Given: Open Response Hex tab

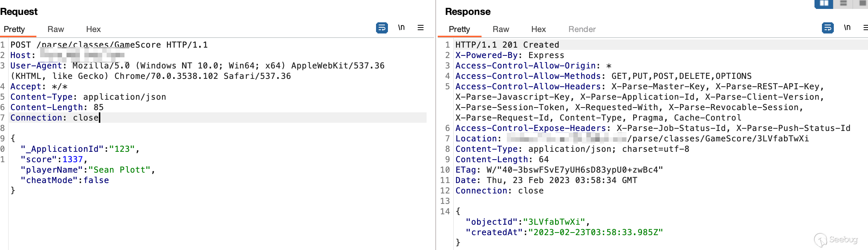Looking at the screenshot, I should click(538, 29).
